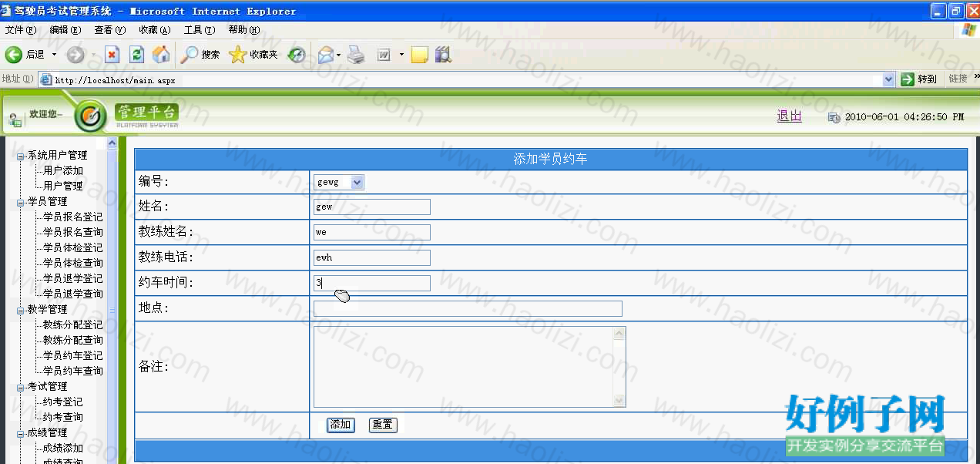Open the 文件(F) menu
This screenshot has width=980, height=464.
pyautogui.click(x=21, y=30)
